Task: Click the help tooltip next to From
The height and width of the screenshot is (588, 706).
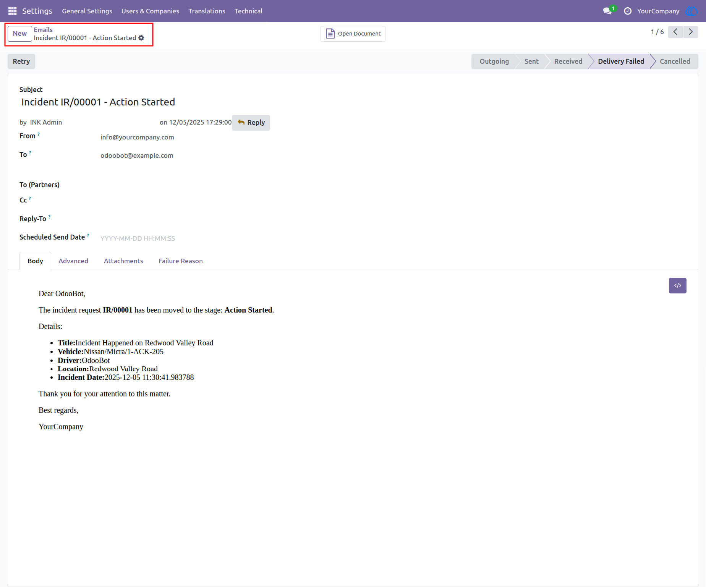Action: point(39,134)
